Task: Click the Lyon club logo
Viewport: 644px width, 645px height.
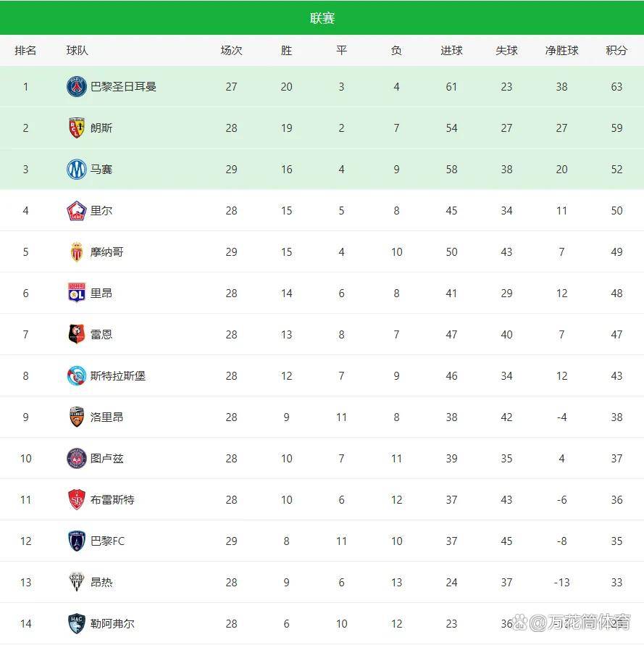Action: pos(77,294)
